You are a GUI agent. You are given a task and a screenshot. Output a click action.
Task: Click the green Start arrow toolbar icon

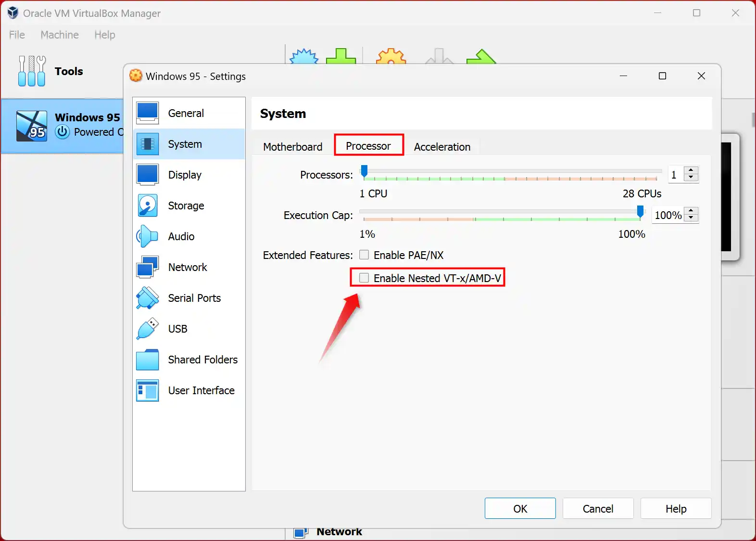[481, 56]
